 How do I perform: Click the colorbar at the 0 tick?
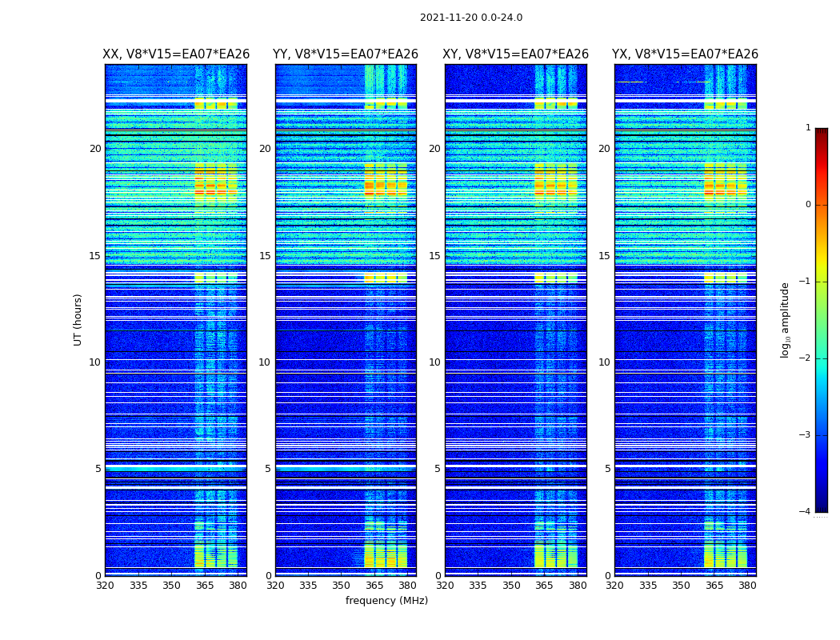[x=822, y=205]
